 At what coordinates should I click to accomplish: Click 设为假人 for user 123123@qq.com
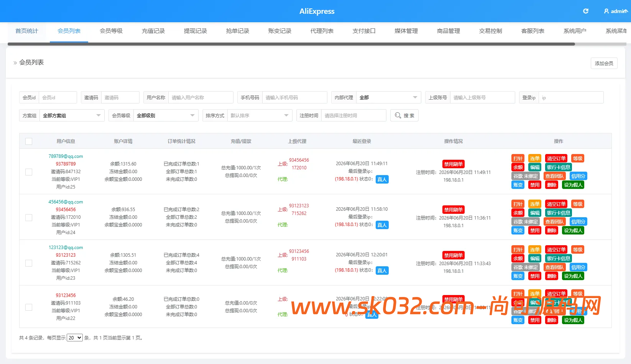tap(573, 276)
